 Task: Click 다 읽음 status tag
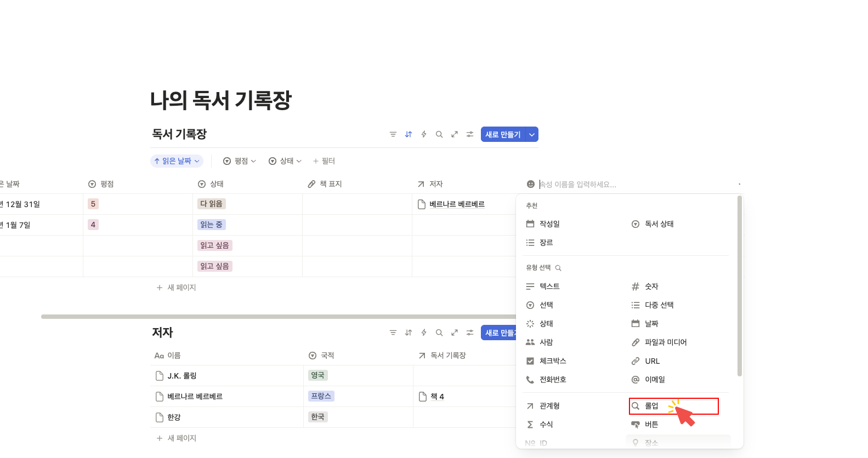click(212, 204)
